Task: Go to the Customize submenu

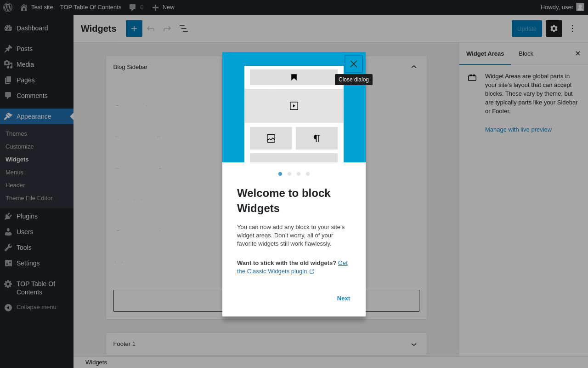Action: [x=19, y=146]
